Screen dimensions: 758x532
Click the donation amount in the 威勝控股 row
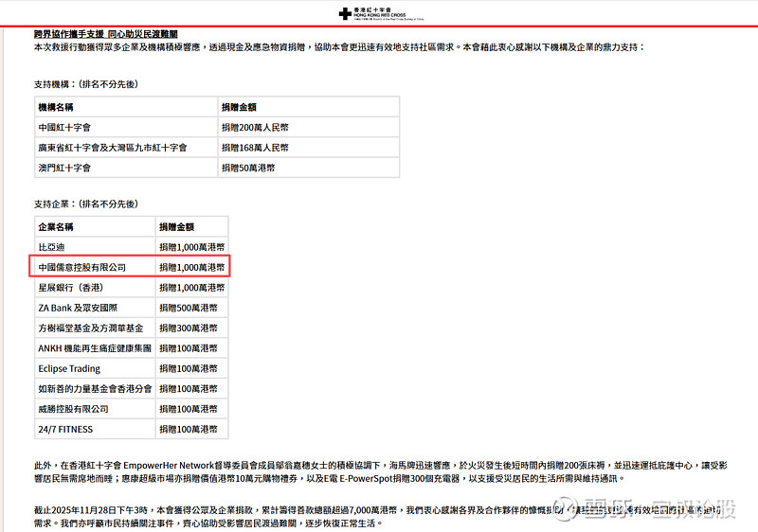coord(192,409)
